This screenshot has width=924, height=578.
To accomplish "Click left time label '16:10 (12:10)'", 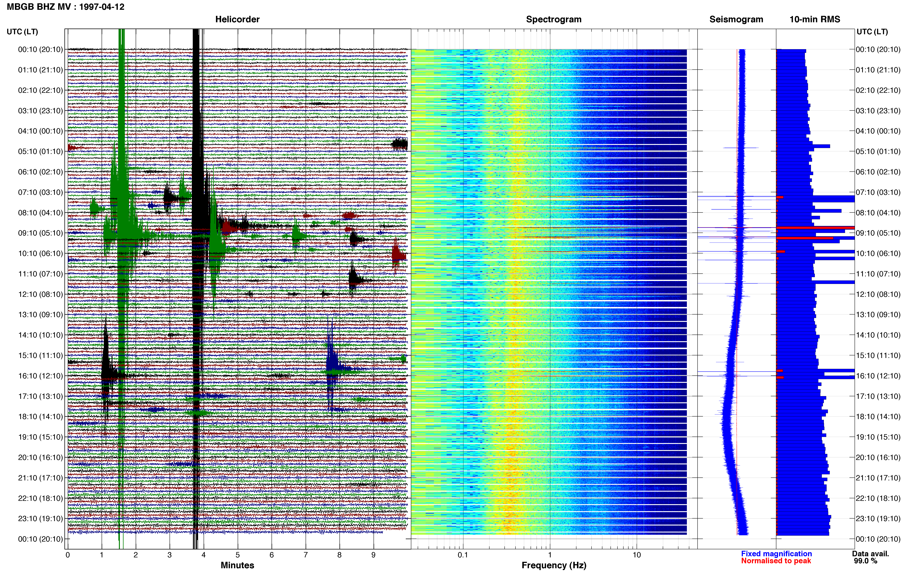I will pos(40,376).
